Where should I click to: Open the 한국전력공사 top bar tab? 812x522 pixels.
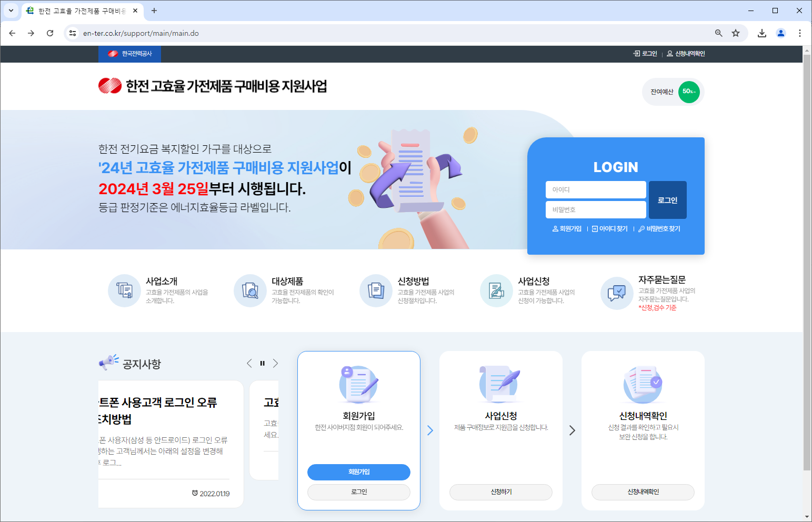pyautogui.click(x=129, y=54)
